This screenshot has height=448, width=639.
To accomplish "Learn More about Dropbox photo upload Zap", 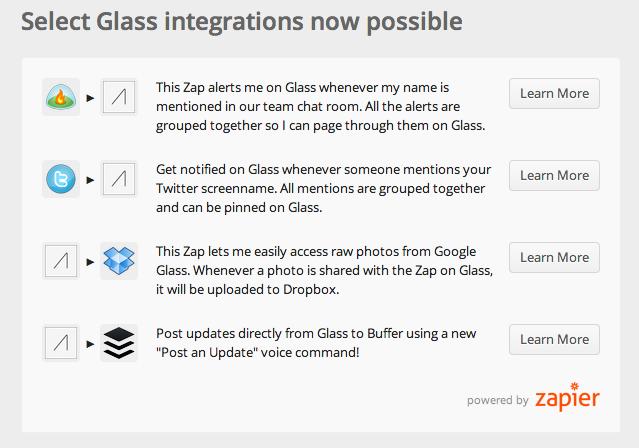I will click(554, 257).
